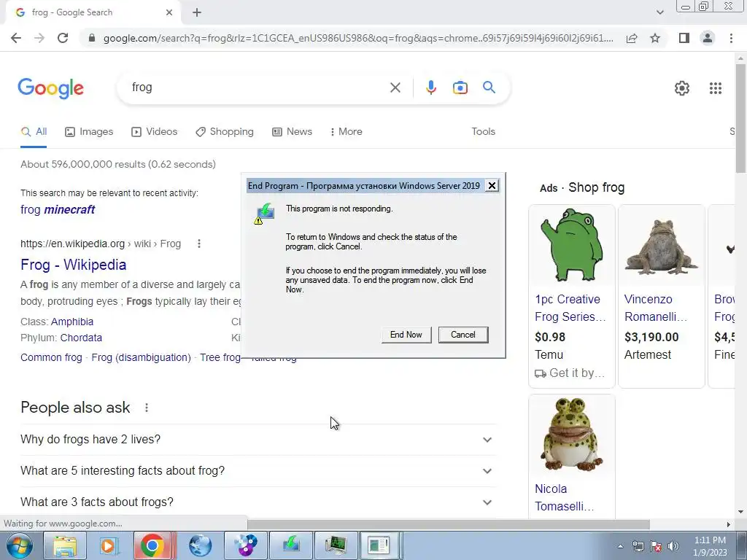This screenshot has width=747, height=560.
Task: Switch to the Shopping tab
Action: 225,132
